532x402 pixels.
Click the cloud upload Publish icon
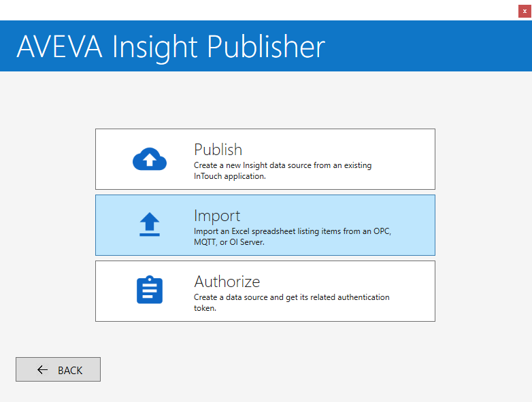point(150,158)
